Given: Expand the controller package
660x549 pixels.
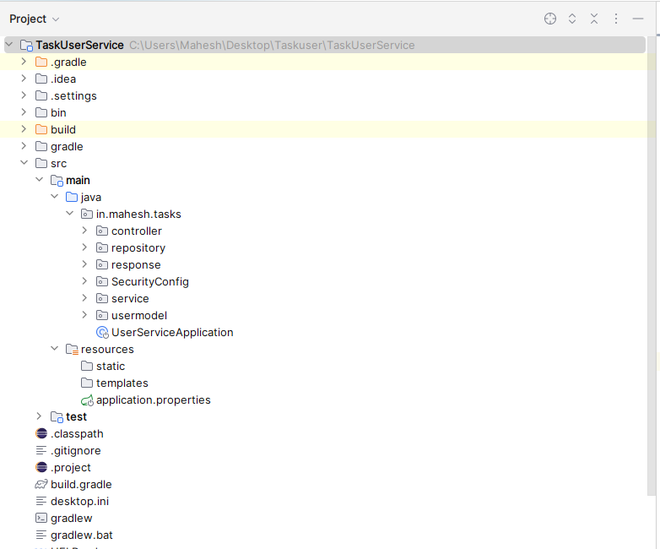Looking at the screenshot, I should 85,231.
